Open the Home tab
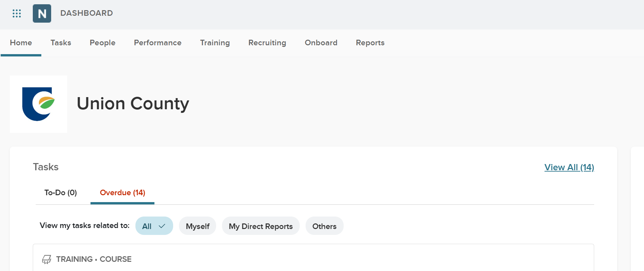The width and height of the screenshot is (644, 271). pos(21,43)
